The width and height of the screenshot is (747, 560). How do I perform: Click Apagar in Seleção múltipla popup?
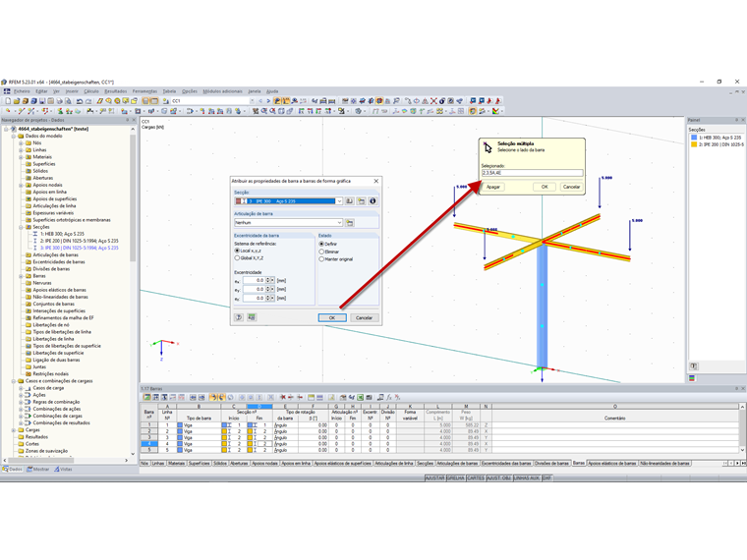pyautogui.click(x=493, y=187)
